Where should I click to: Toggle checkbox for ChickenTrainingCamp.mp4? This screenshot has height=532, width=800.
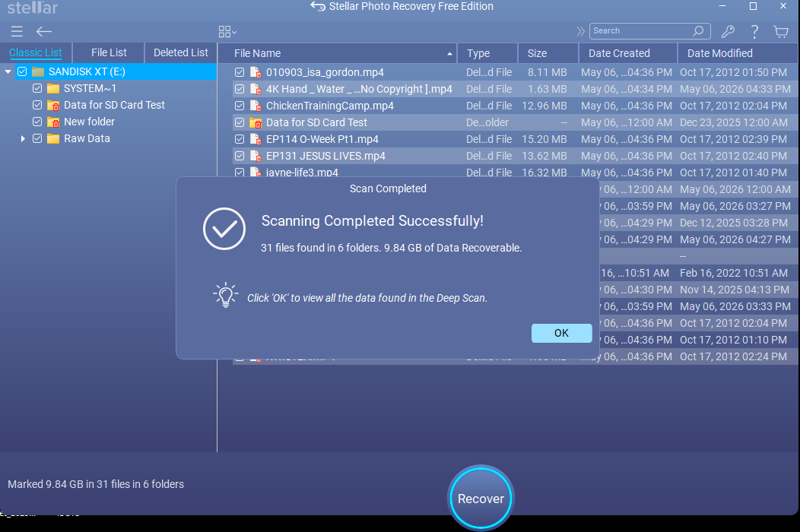240,106
